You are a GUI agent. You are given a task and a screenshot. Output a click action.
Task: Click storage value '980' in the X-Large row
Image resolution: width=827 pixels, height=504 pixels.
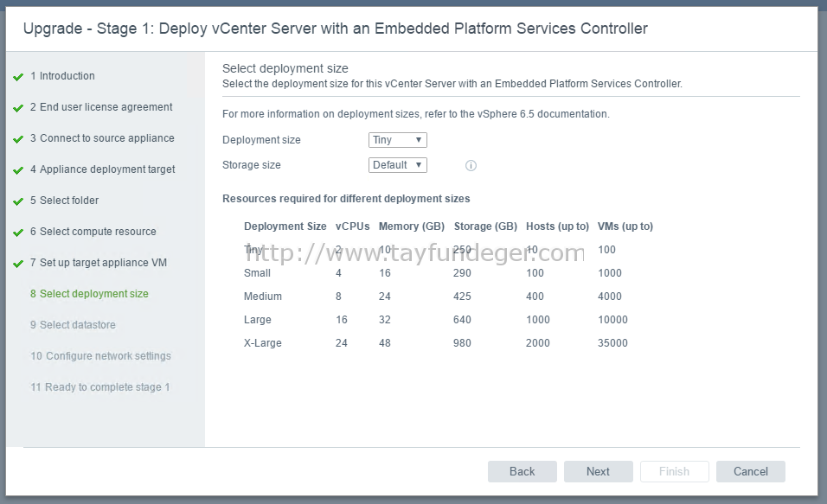(x=462, y=342)
